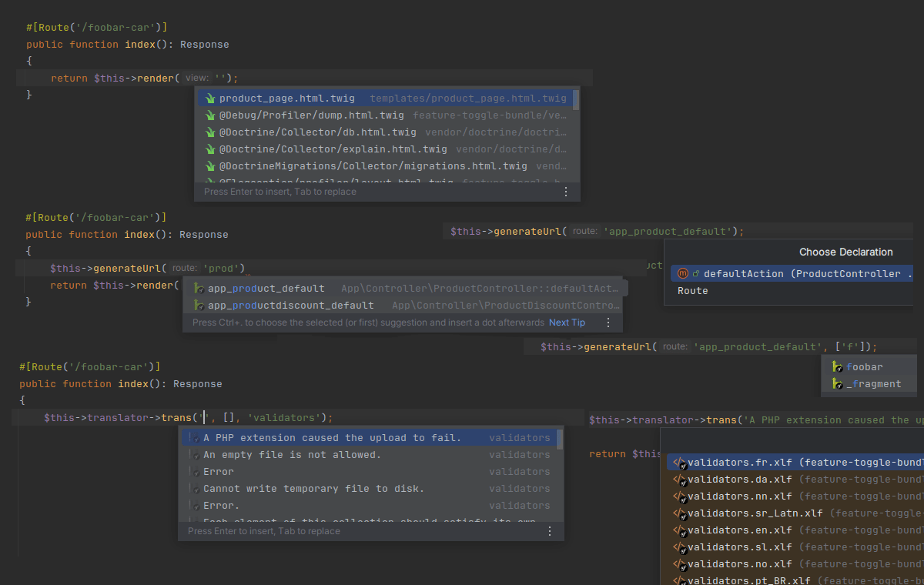Click the scrollbar thumb in translation suggestions popup
Image resolution: width=924 pixels, height=585 pixels.
[560, 439]
